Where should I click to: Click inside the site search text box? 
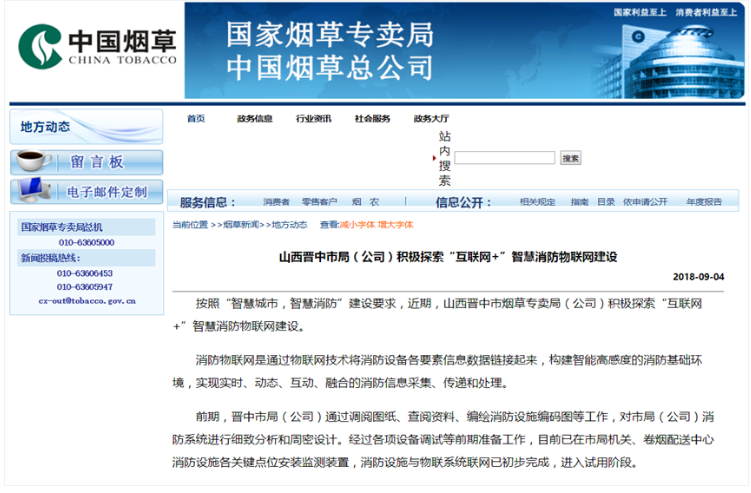pyautogui.click(x=505, y=158)
